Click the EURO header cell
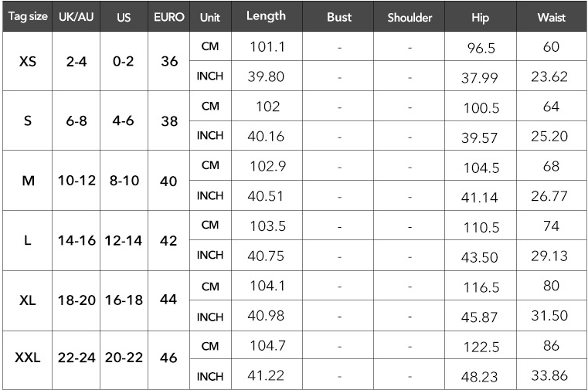The image size is (588, 390). click(x=168, y=16)
